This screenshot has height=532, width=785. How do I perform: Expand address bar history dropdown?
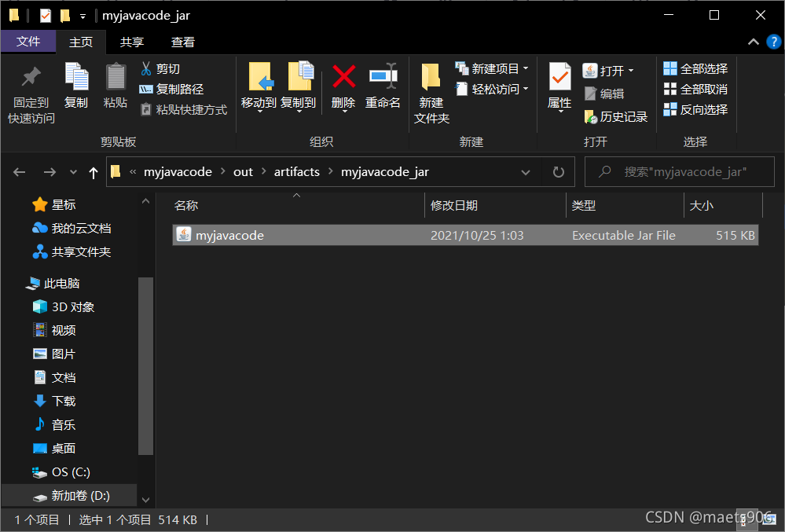(x=526, y=172)
